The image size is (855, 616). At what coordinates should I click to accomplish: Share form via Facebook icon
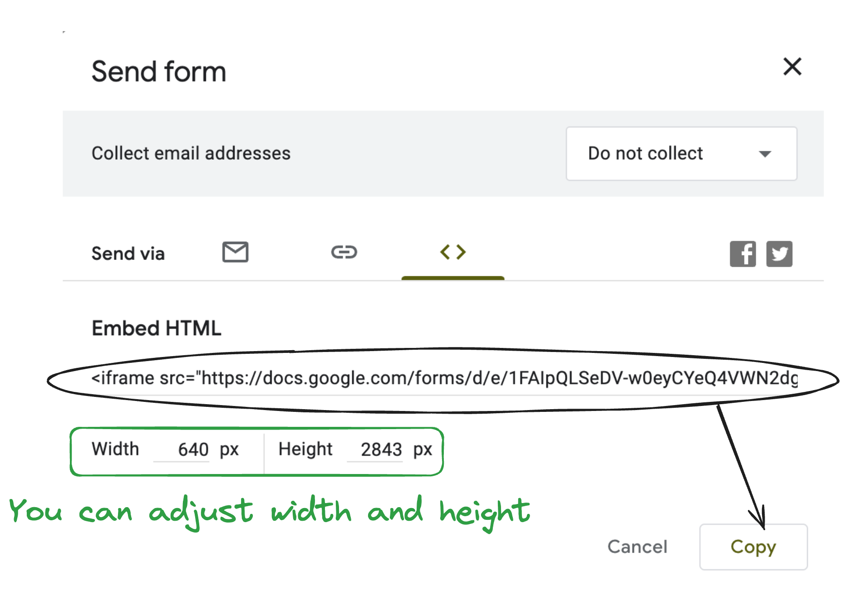743,254
